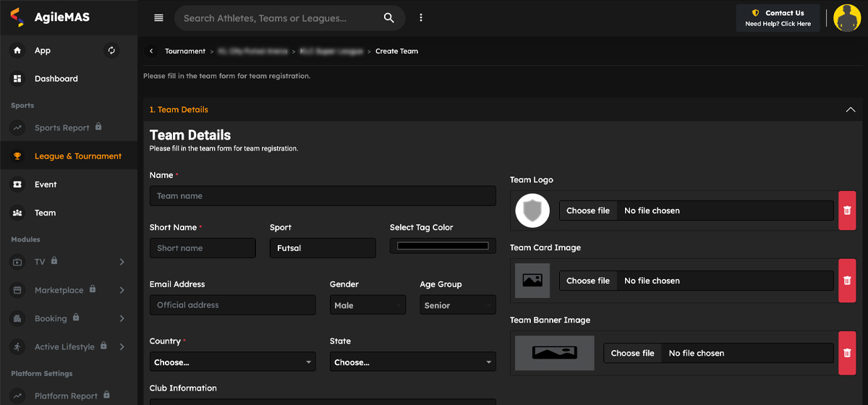The width and height of the screenshot is (868, 405).
Task: Collapse the Team Details section
Action: pos(850,110)
